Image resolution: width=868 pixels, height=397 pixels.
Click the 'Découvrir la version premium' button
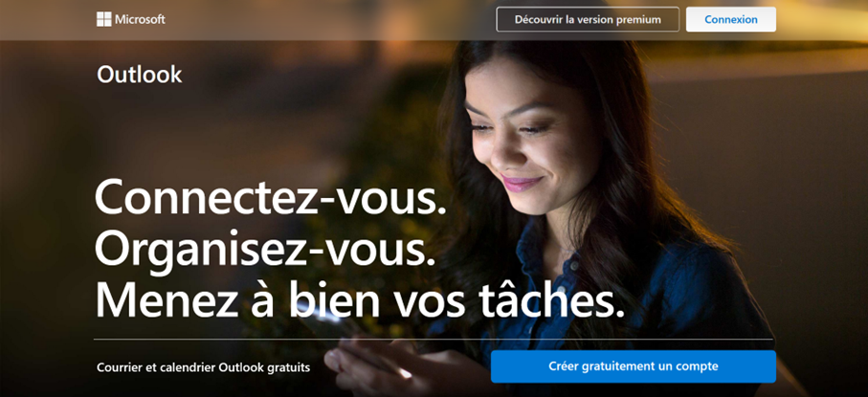pyautogui.click(x=588, y=19)
